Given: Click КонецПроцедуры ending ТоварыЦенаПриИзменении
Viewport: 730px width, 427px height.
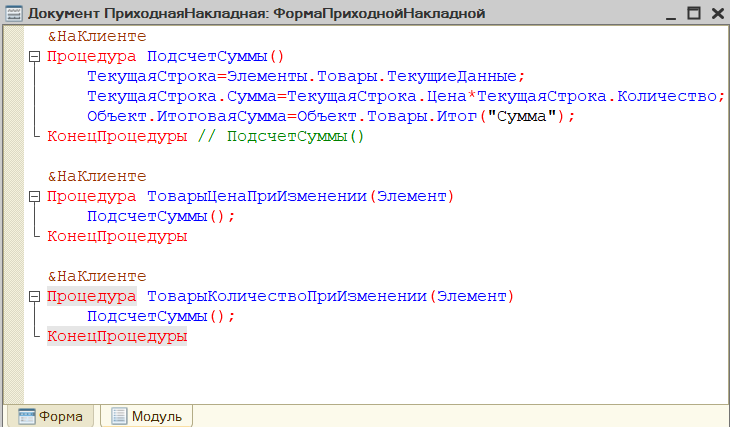Looking at the screenshot, I should click(117, 237).
